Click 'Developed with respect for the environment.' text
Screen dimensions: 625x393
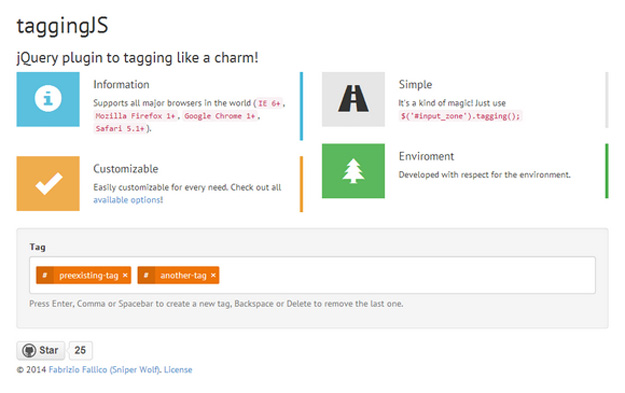(484, 175)
